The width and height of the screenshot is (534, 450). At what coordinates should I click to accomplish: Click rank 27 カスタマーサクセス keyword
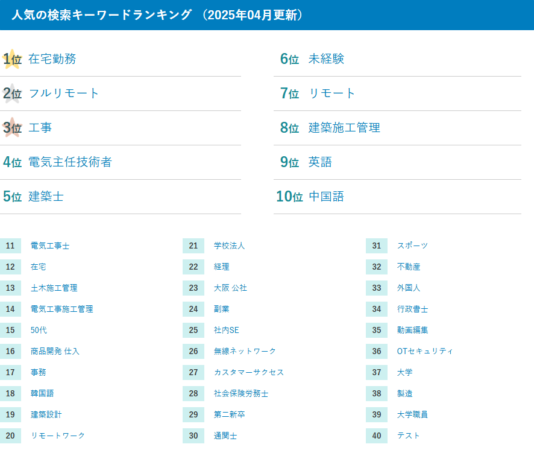249,372
